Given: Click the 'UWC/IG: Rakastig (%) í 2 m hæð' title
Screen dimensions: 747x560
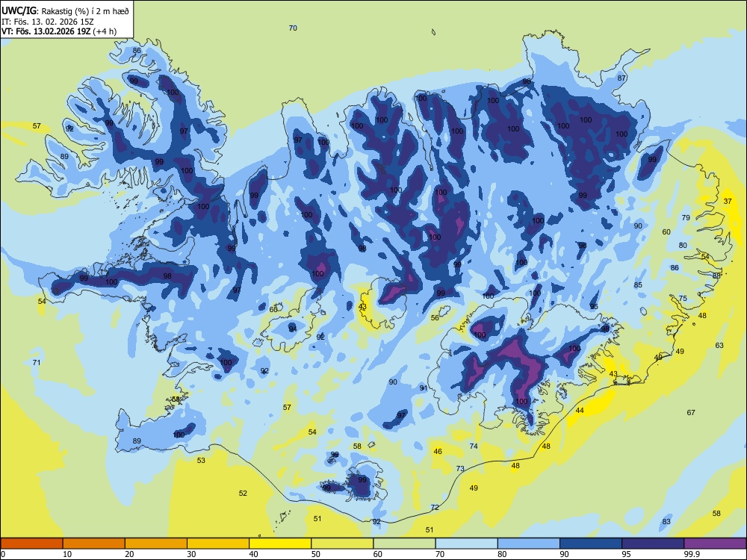Looking at the screenshot, I should (65, 11).
